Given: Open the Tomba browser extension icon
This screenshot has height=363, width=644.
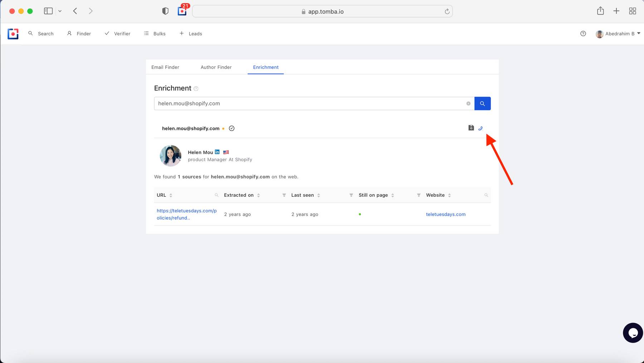Looking at the screenshot, I should [x=182, y=11].
